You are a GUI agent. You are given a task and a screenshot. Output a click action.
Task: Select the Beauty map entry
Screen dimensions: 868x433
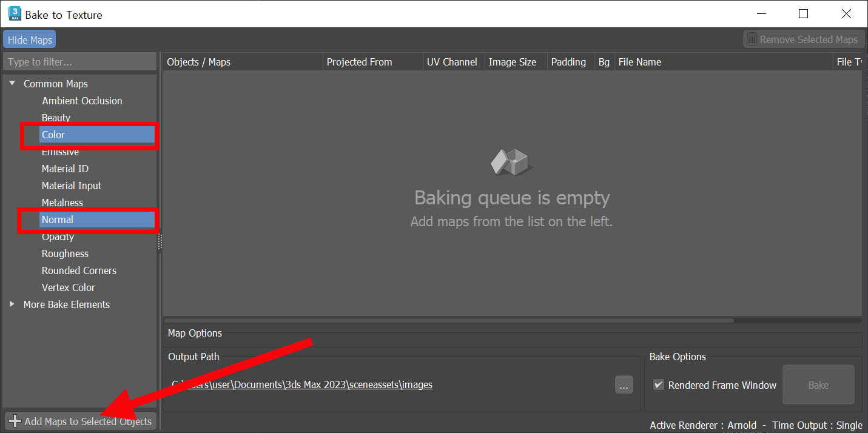(56, 118)
